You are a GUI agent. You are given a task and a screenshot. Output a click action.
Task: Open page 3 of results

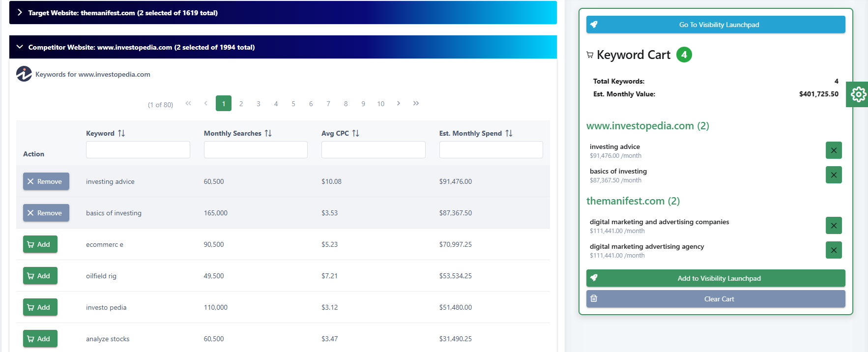click(x=259, y=104)
